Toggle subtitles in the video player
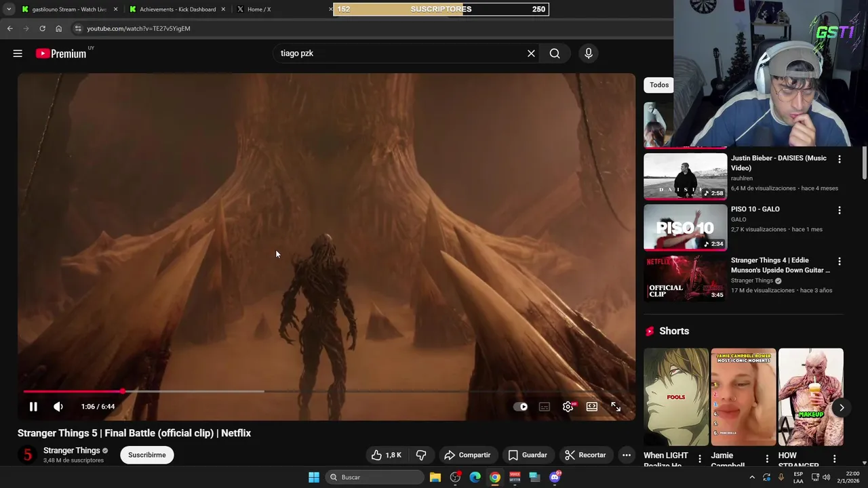Image resolution: width=868 pixels, height=488 pixels. tap(545, 407)
